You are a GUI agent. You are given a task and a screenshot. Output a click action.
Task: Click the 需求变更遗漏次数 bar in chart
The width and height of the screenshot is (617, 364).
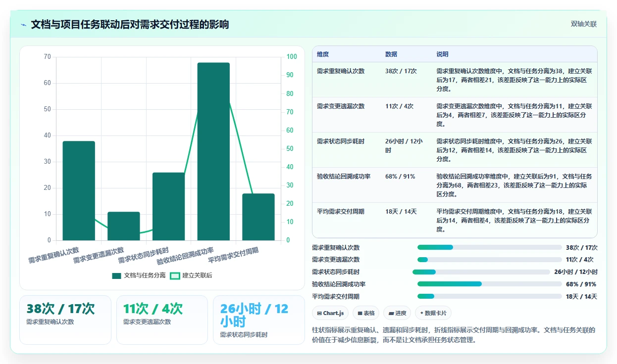[x=124, y=226]
